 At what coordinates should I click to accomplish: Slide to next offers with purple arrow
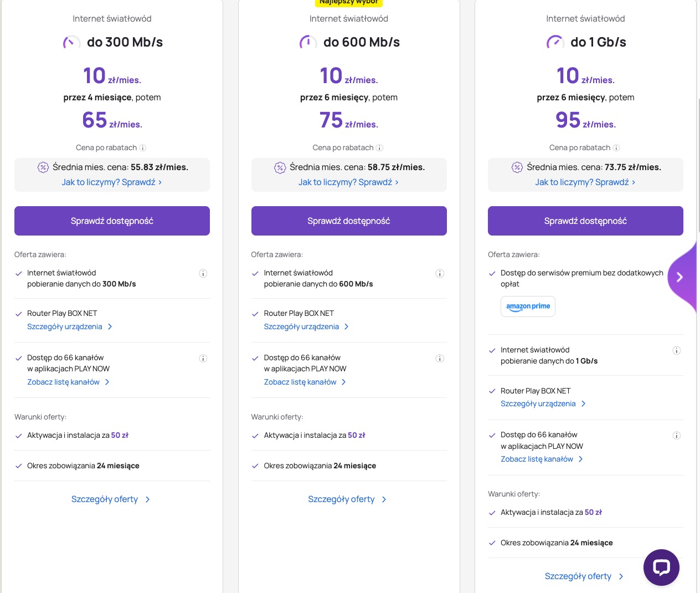click(680, 277)
